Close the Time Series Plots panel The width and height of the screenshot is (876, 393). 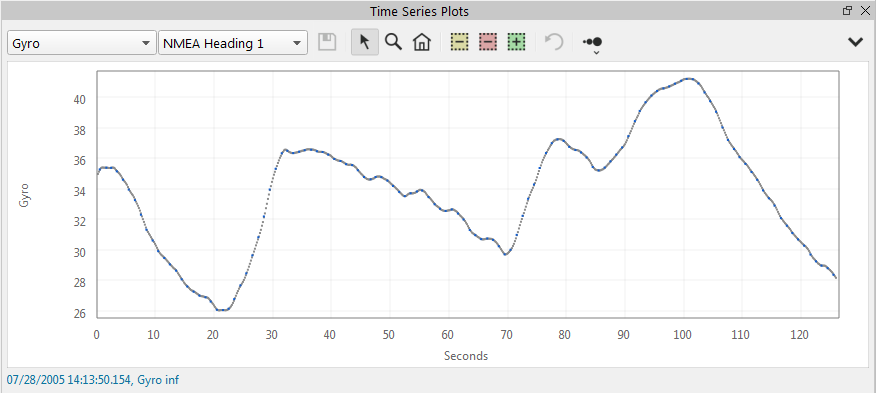click(x=865, y=10)
